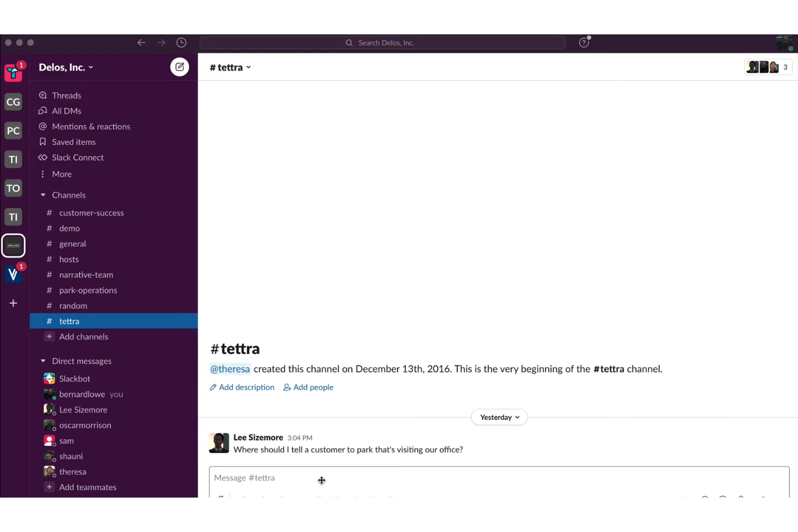Go back in history with left arrow

click(141, 43)
